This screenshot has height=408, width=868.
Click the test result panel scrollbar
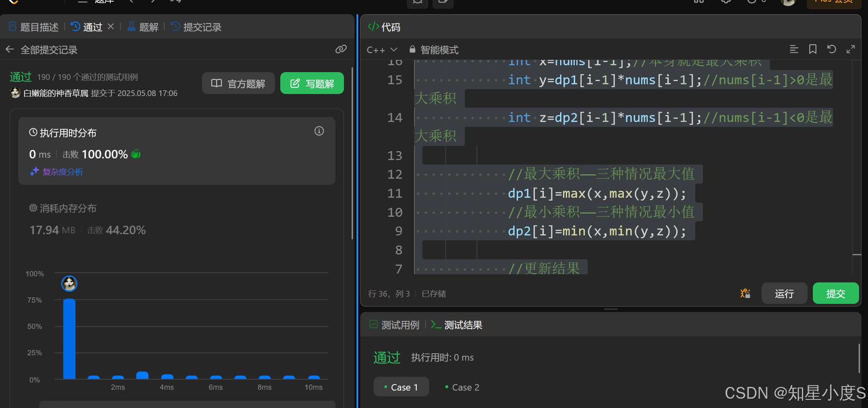click(859, 358)
